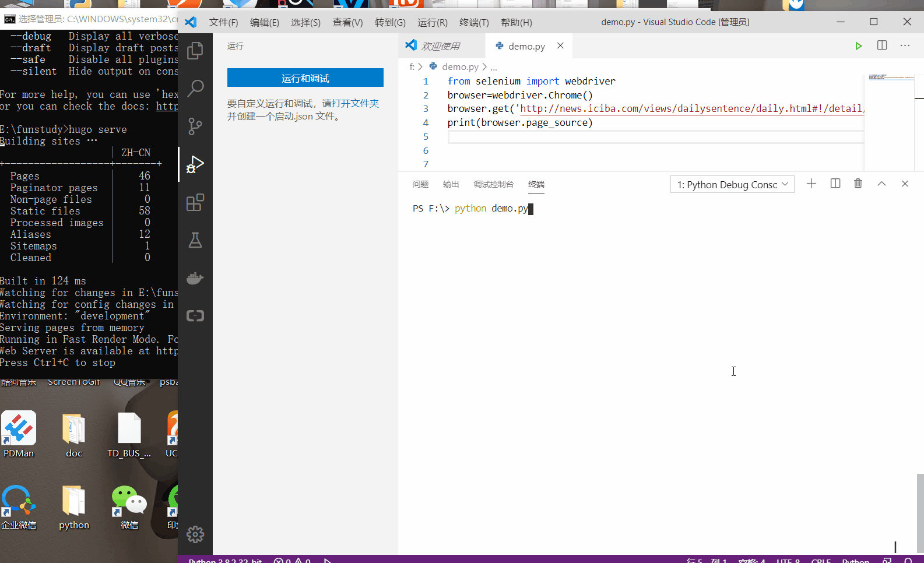Open 帮助(H) menu
This screenshot has height=563, width=924.
[x=517, y=22]
